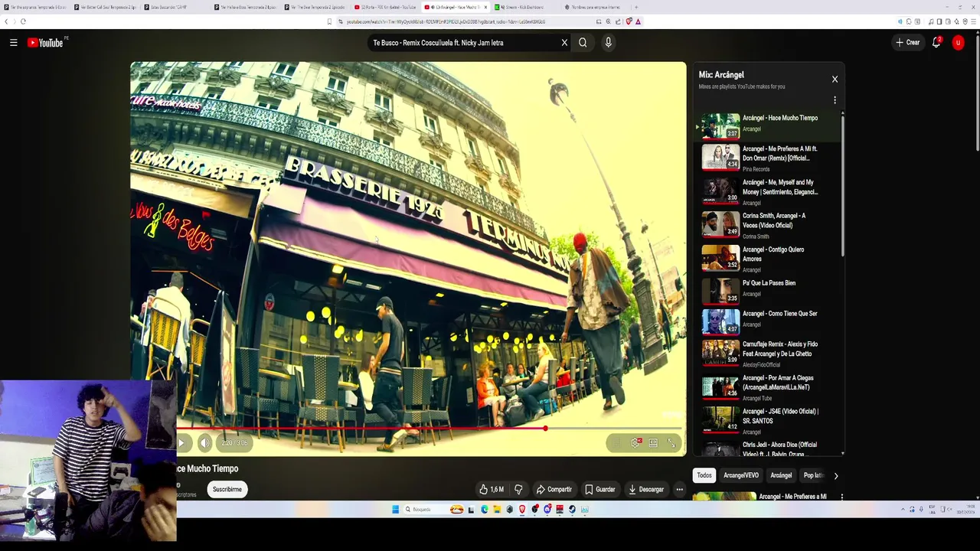The height and width of the screenshot is (551, 980).
Task: Open File Explorer from taskbar
Action: (497, 509)
